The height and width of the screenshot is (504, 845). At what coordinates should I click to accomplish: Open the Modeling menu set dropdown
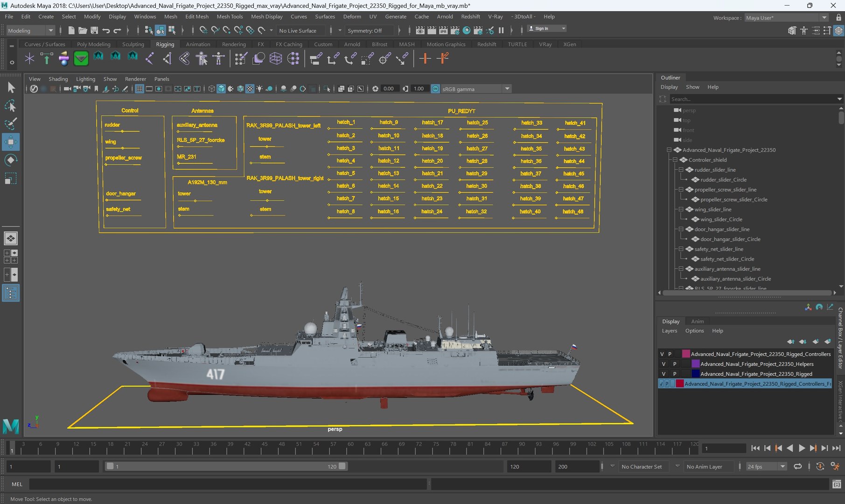tap(31, 30)
